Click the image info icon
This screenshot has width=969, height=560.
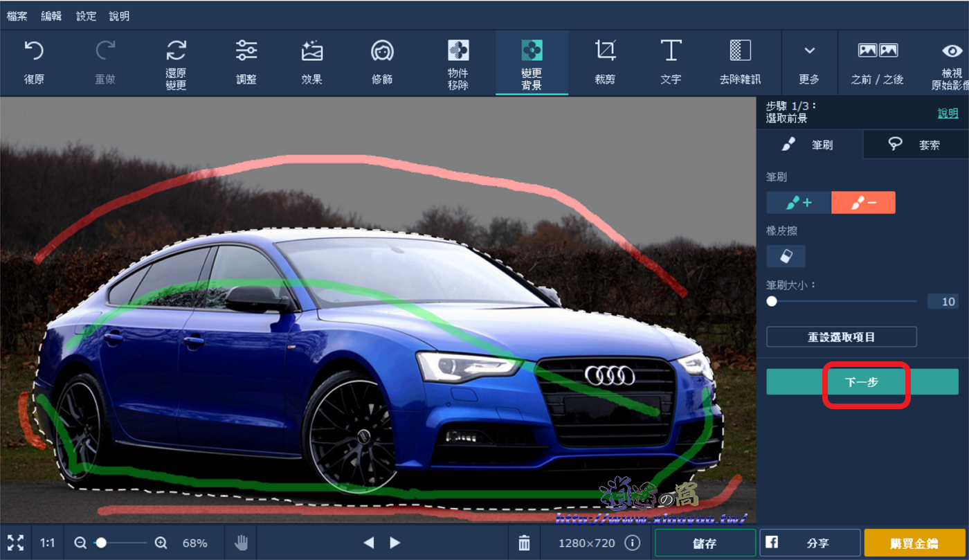632,543
